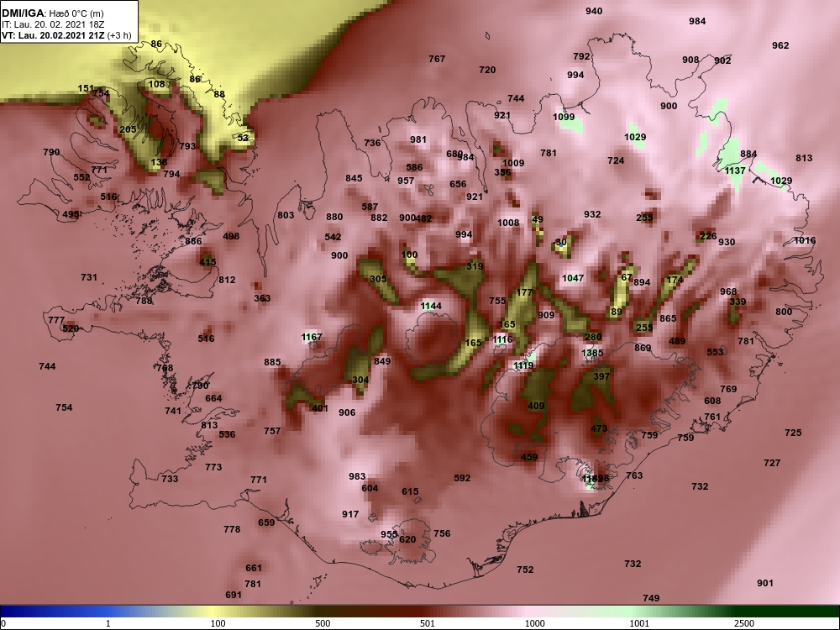Click the map value 968
The image size is (840, 630).
[728, 291]
